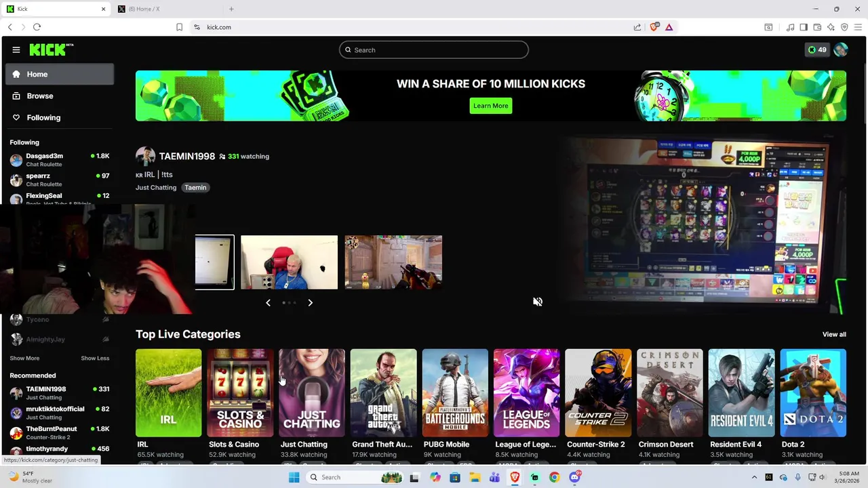Image resolution: width=868 pixels, height=488 pixels.
Task: Show hidden system tray icons
Action: (754, 477)
